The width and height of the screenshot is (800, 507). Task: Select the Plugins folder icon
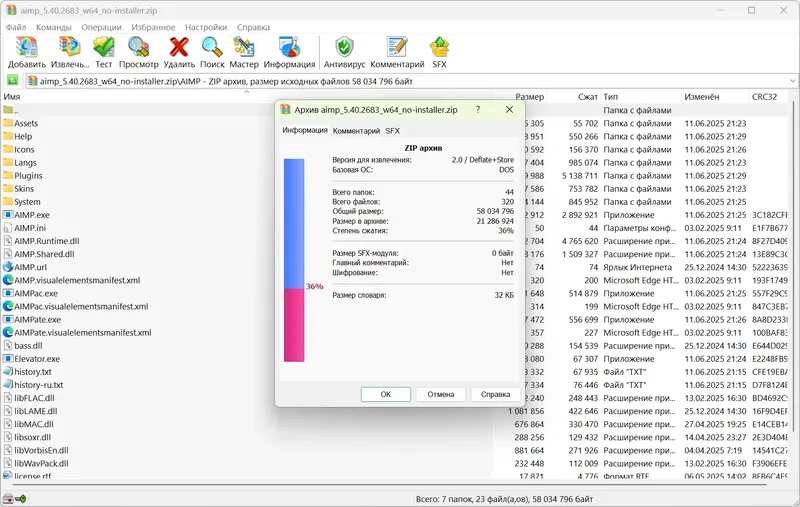click(x=8, y=175)
